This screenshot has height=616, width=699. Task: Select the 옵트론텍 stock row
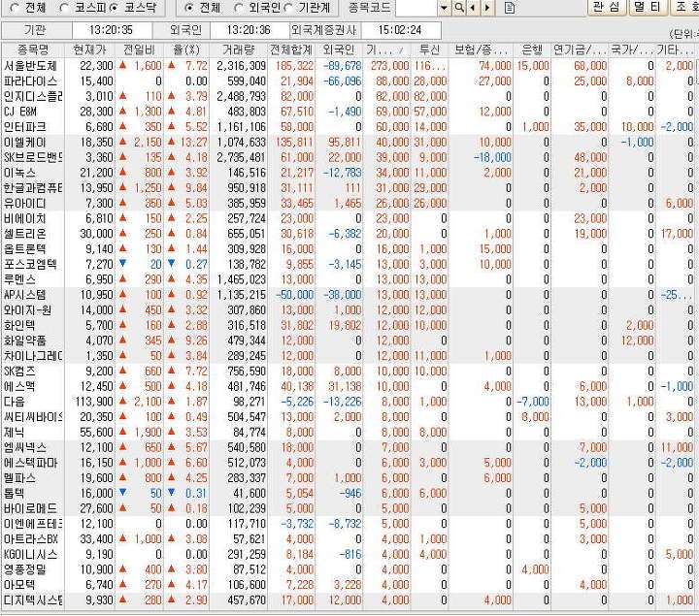click(x=349, y=249)
